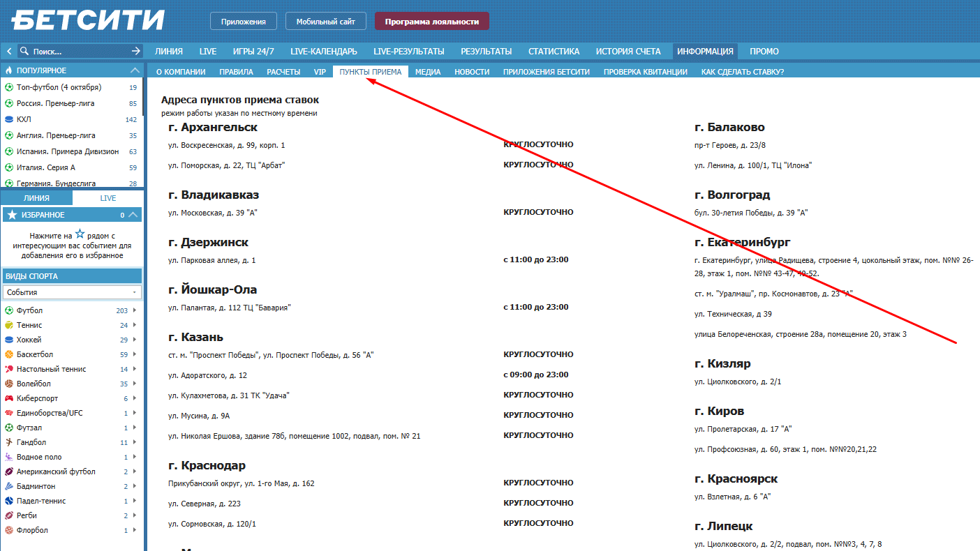Expand Хоккей submenu arrow
The height and width of the screenshot is (551, 980).
point(135,340)
